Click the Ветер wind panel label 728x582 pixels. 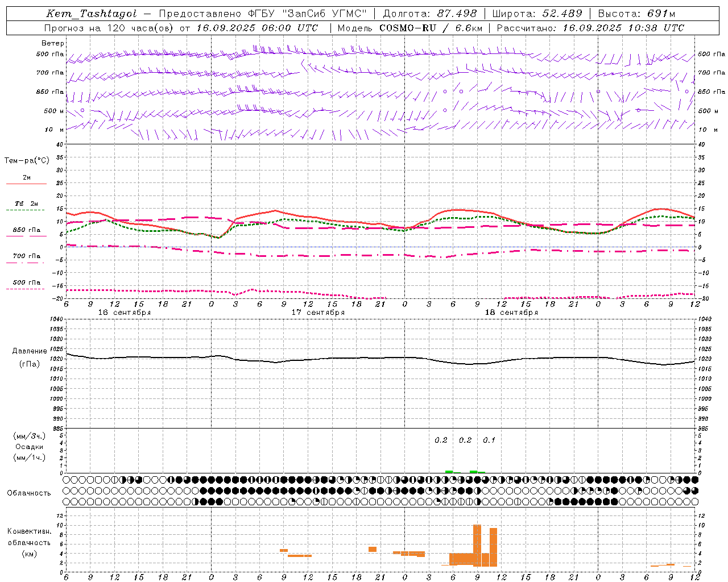[53, 43]
